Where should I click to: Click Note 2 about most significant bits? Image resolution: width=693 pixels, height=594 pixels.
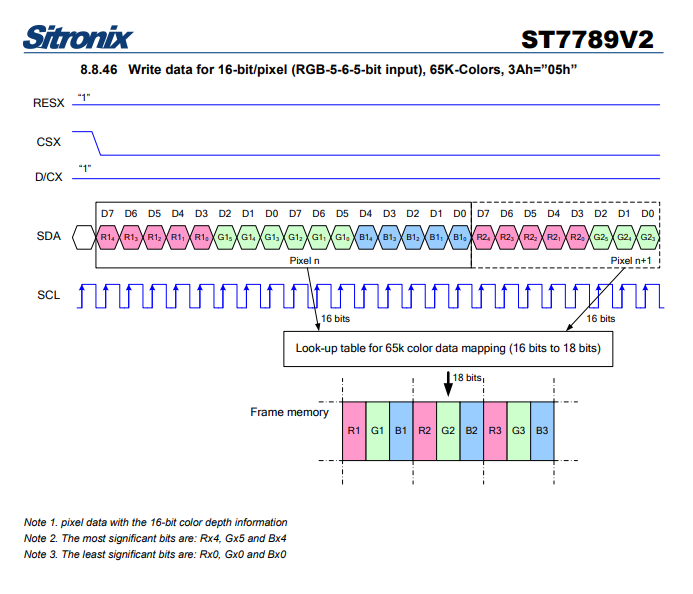point(155,538)
